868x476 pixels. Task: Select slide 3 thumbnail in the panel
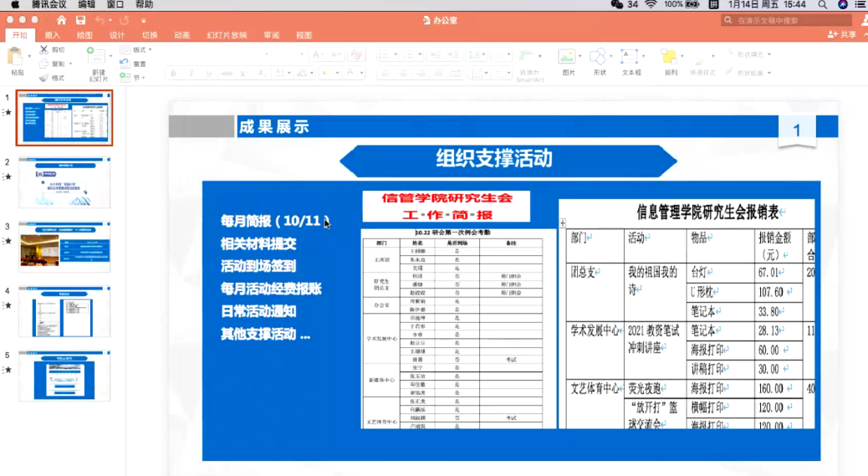[64, 247]
